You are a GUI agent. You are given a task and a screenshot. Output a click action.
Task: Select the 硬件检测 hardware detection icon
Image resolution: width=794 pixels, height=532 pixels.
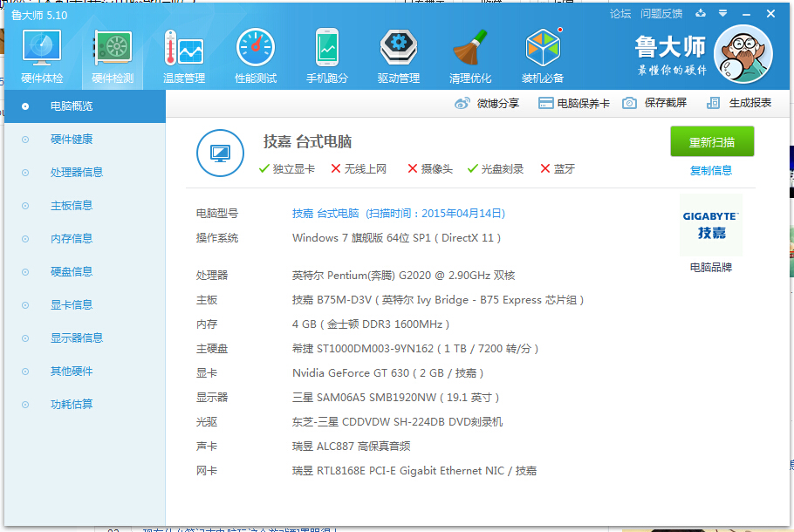point(113,56)
